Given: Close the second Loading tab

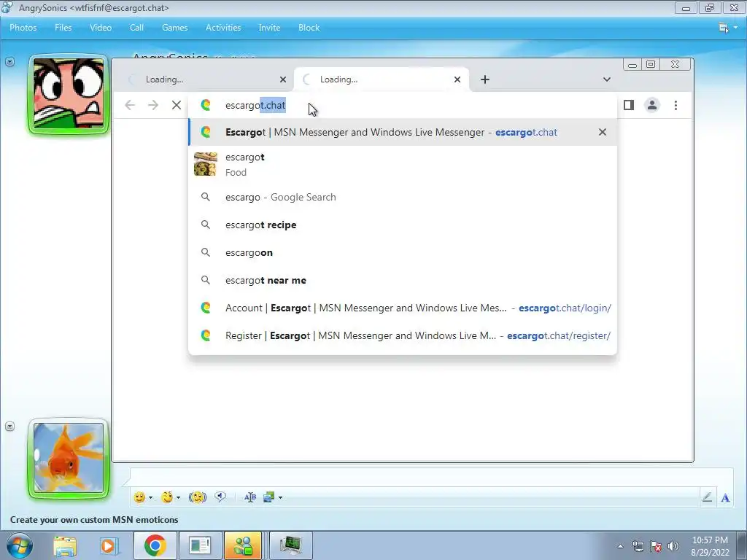Looking at the screenshot, I should point(457,79).
